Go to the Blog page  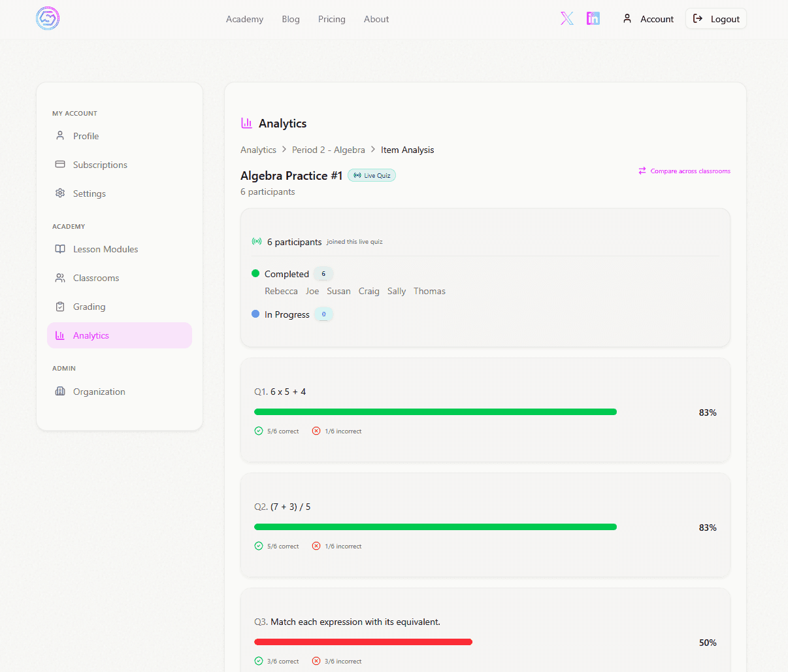coord(291,19)
